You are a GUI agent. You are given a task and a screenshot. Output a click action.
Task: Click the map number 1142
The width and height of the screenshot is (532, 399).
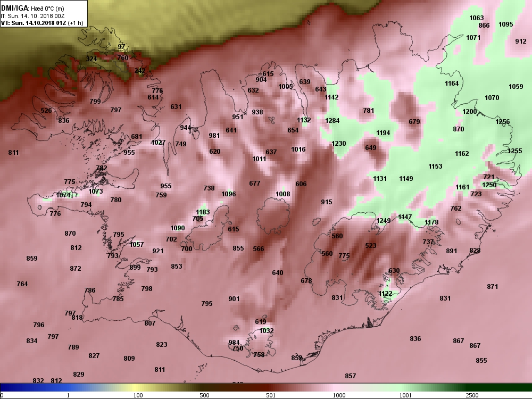pyautogui.click(x=331, y=97)
